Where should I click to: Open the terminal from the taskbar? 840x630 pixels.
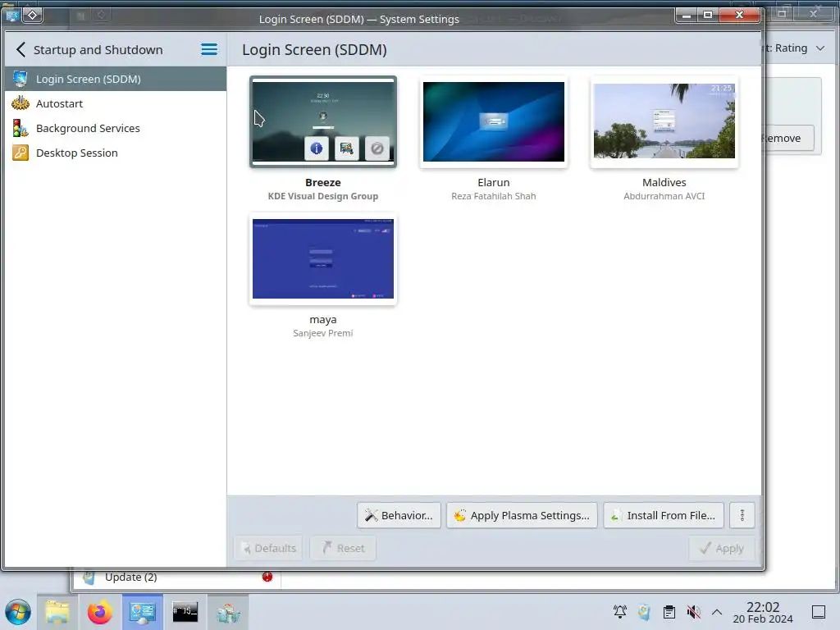[185, 612]
